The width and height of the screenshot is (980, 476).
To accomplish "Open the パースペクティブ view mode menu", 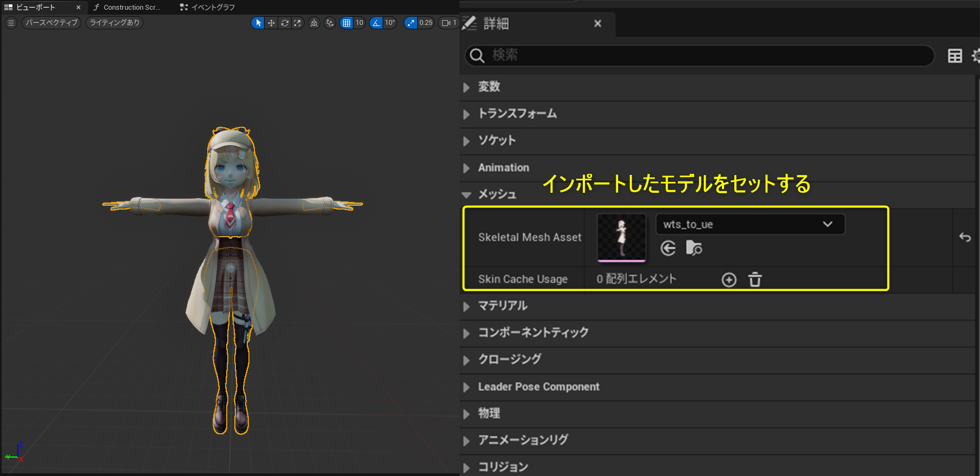I will pos(51,23).
